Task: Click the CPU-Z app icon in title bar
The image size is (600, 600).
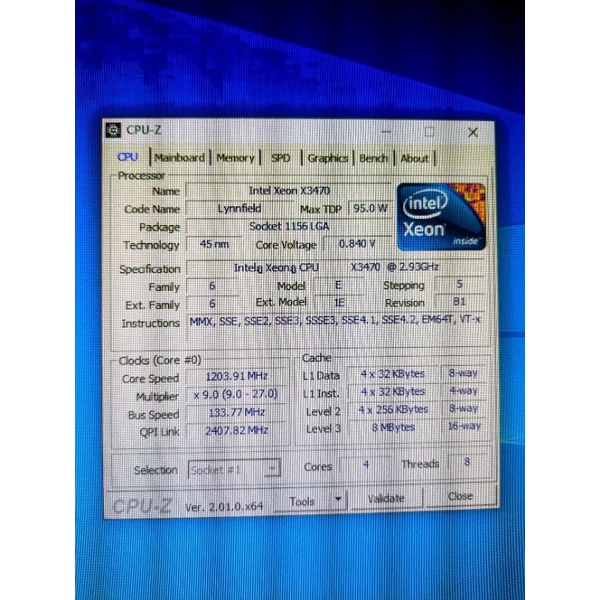Action: click(x=114, y=130)
